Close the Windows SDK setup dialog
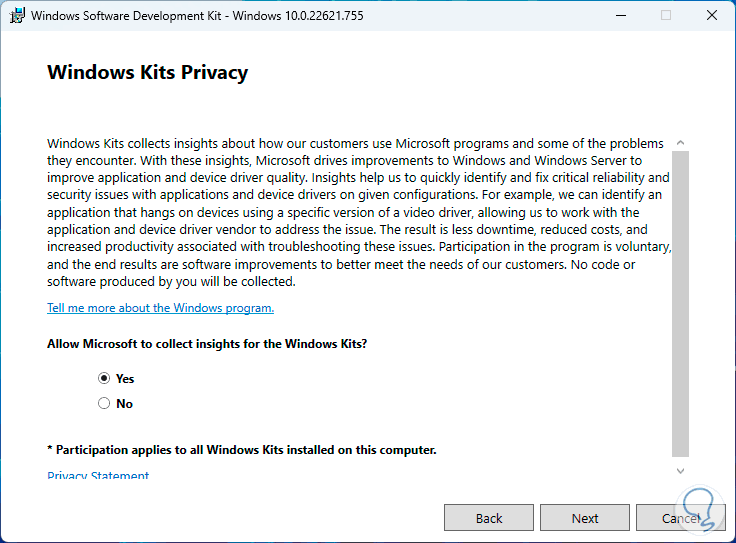 [x=711, y=15]
